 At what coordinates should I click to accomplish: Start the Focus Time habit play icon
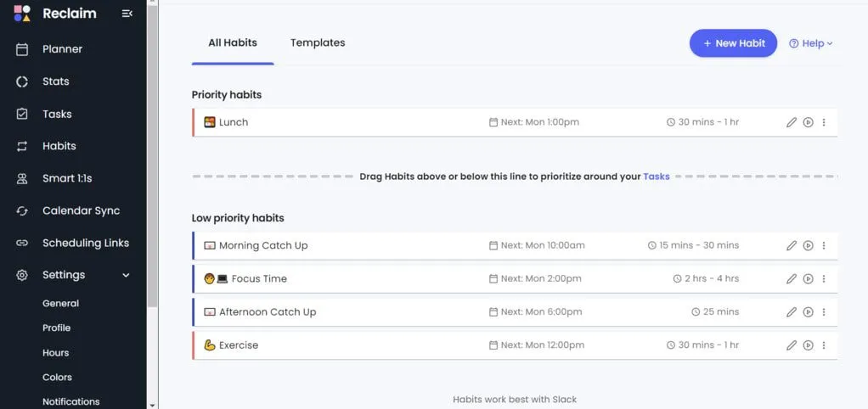(809, 279)
